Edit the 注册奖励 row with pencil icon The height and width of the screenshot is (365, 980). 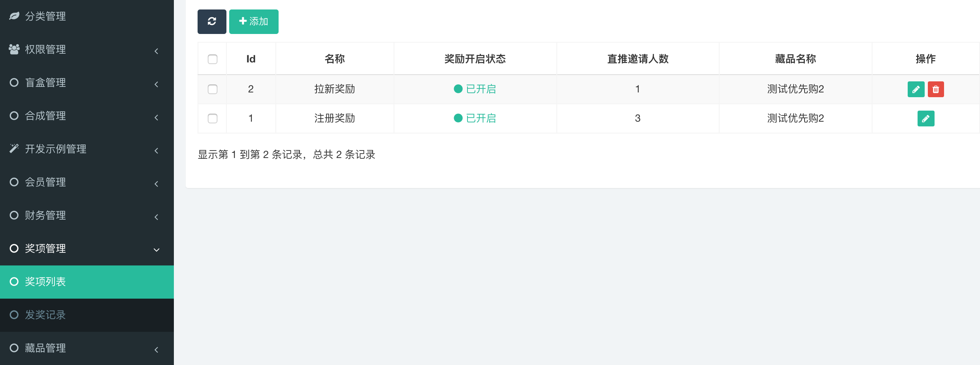pos(925,119)
